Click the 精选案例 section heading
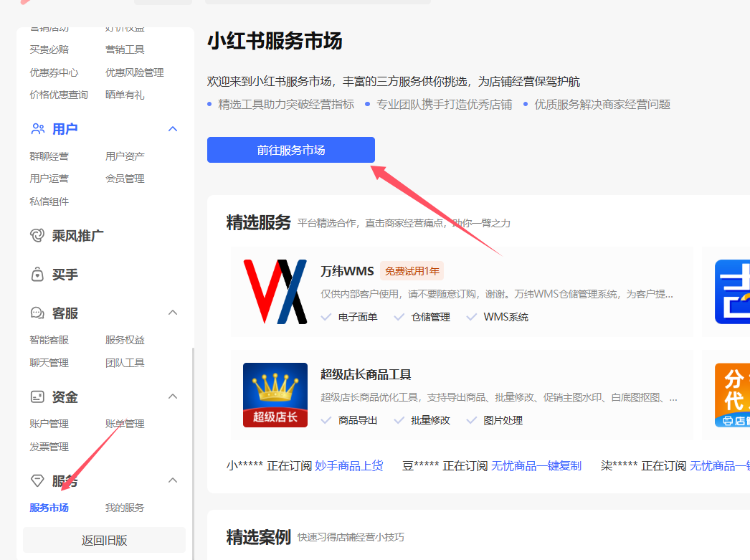Screen dimensions: 750x560 [x=258, y=538]
